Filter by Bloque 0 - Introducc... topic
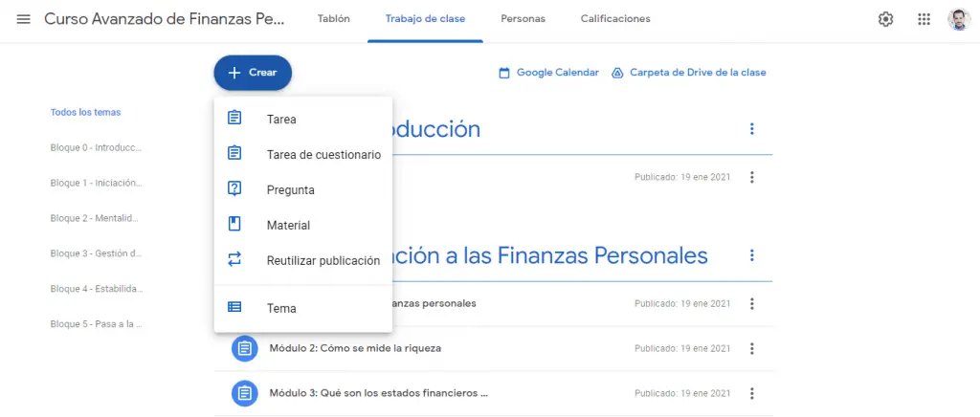980x417 pixels. pyautogui.click(x=97, y=148)
